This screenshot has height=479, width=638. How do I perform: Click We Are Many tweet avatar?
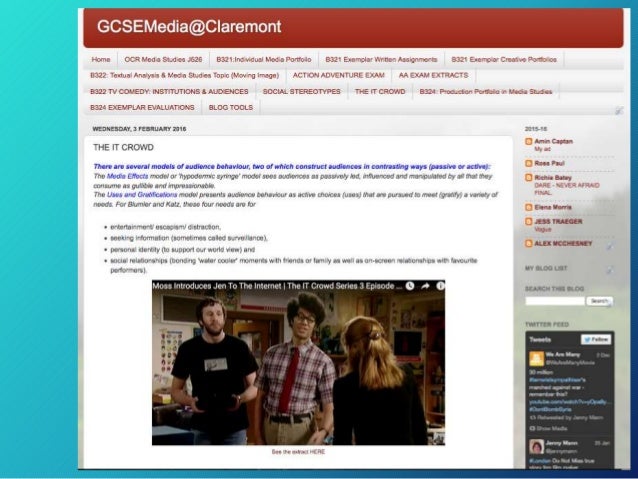click(536, 359)
